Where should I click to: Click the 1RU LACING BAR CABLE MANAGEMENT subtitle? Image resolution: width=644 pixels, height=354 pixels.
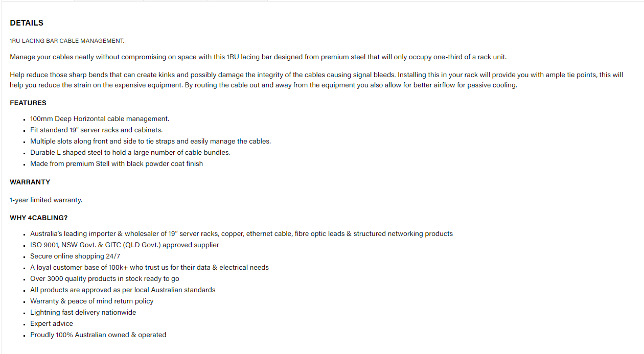pyautogui.click(x=67, y=41)
